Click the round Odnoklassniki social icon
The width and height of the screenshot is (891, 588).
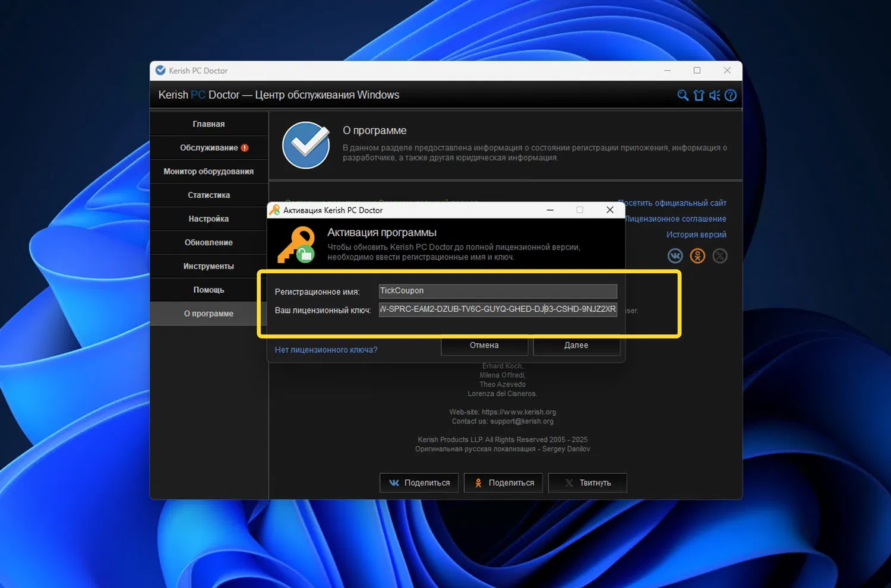coord(697,255)
